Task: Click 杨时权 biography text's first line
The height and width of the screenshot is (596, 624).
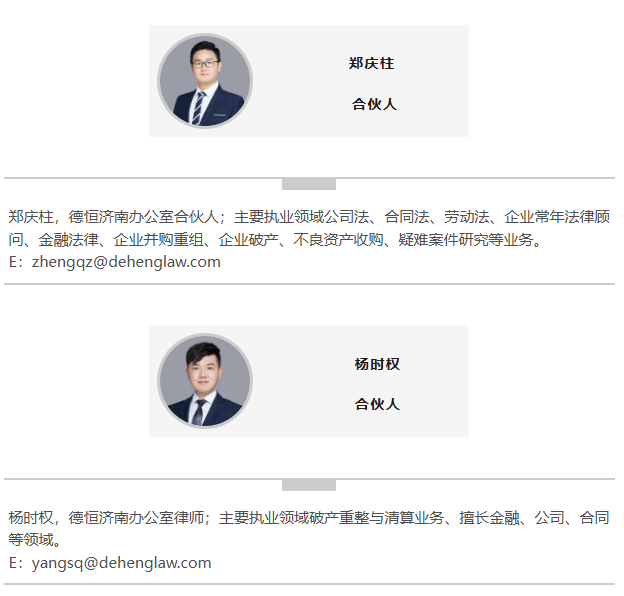Action: coord(309,518)
